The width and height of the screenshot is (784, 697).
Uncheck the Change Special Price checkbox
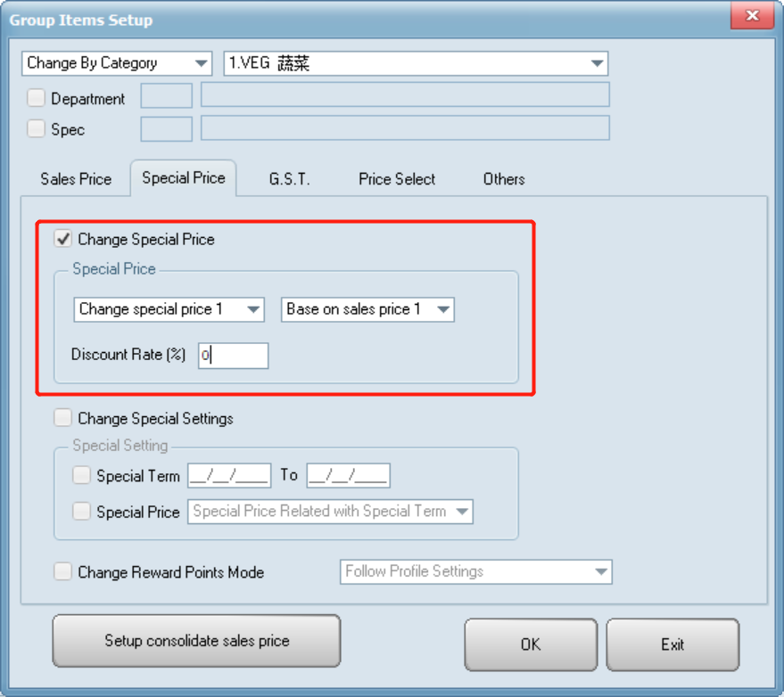coord(63,239)
